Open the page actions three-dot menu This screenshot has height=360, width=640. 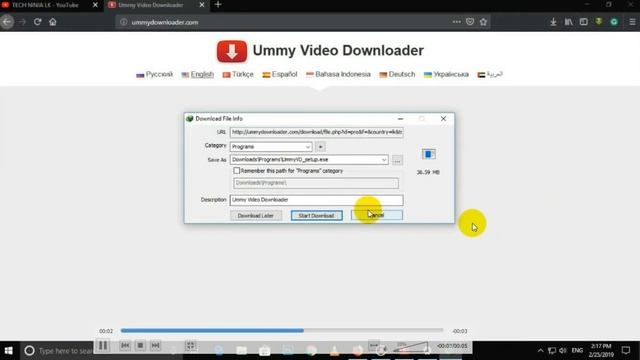[x=456, y=22]
